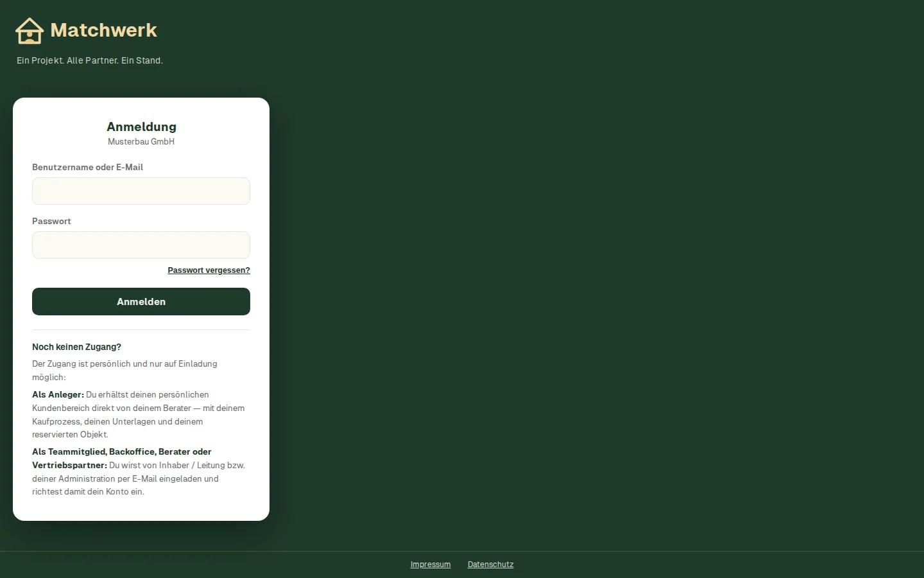This screenshot has width=924, height=578.
Task: Click the 'Noch keinen Zugang?' heading
Action: (76, 347)
